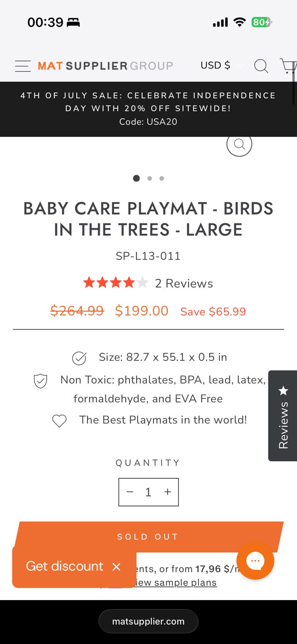Go to second image carousel dot
Screen dimensions: 297x644
150,178
